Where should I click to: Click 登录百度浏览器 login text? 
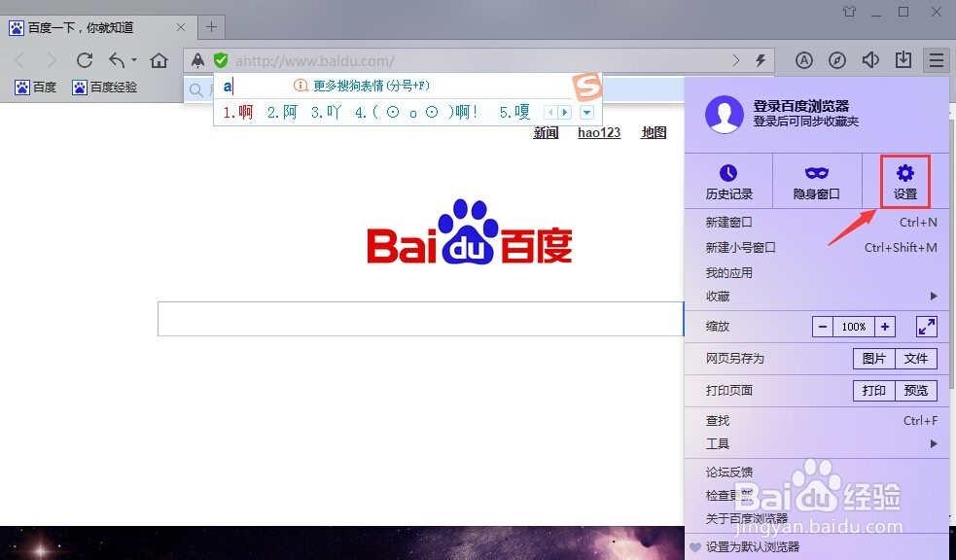(x=800, y=105)
